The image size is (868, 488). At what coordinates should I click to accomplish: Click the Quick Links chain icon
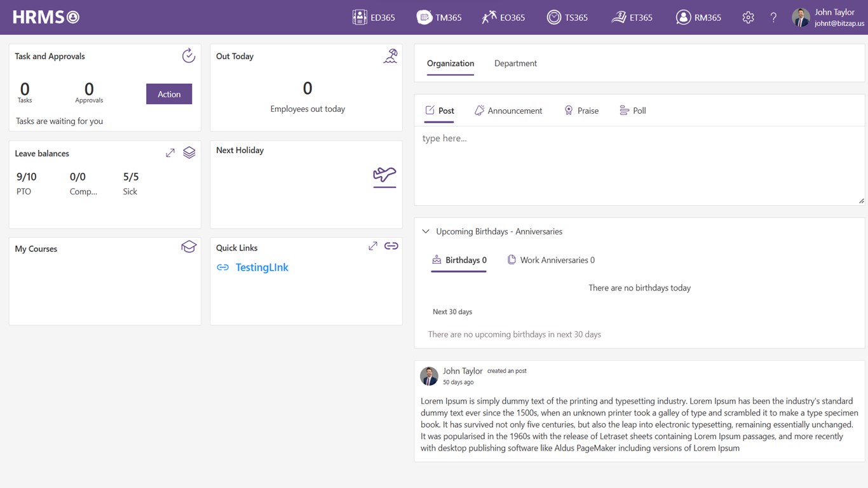tap(391, 246)
